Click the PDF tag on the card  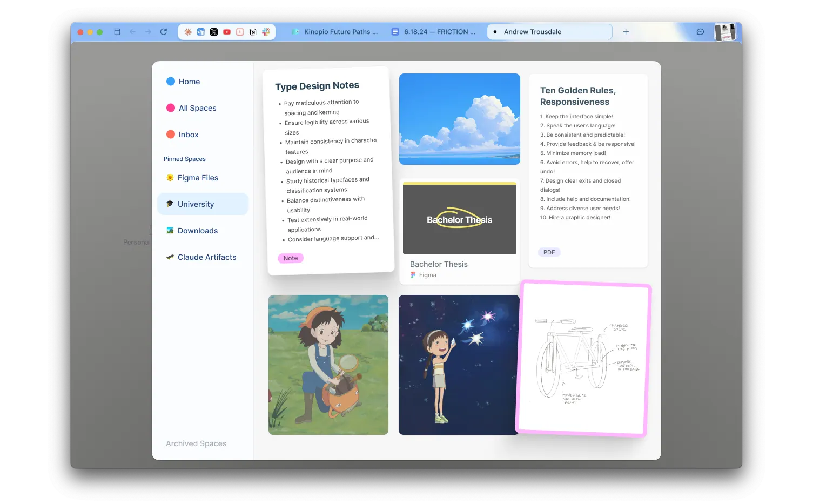[x=549, y=252]
